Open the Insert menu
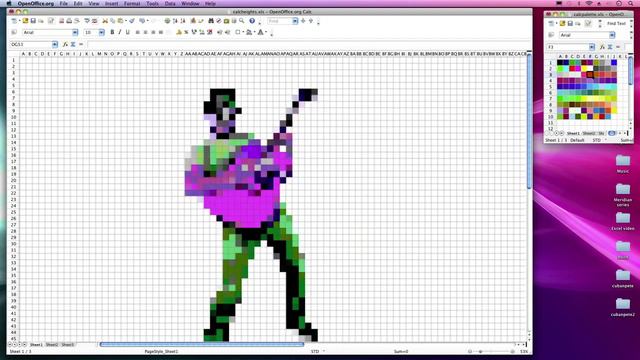 (111, 3)
